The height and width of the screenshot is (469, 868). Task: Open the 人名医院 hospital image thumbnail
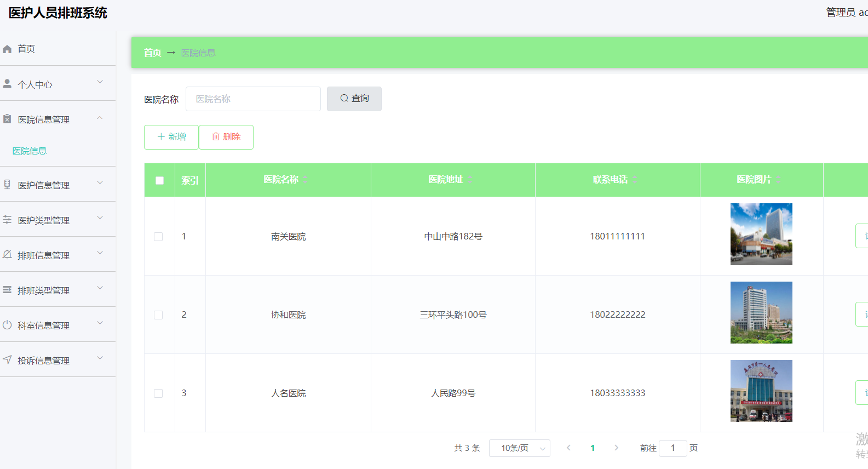[761, 391]
